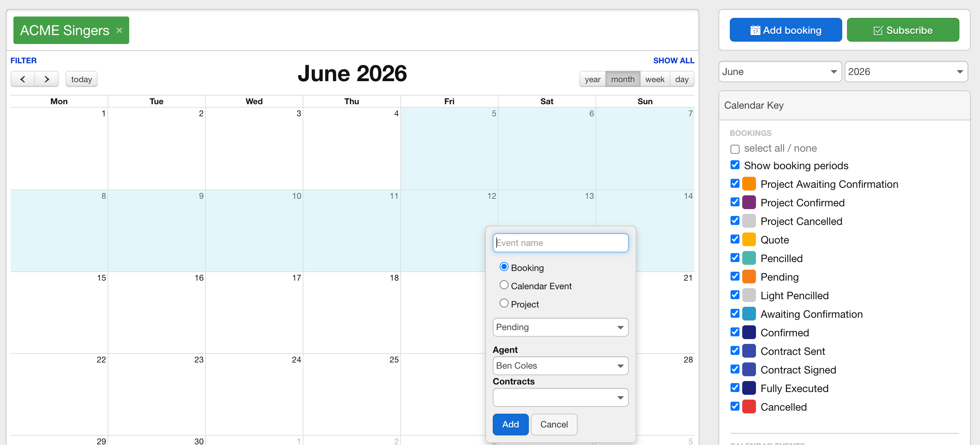Switch to the week view tab
The image size is (980, 445).
click(654, 79)
